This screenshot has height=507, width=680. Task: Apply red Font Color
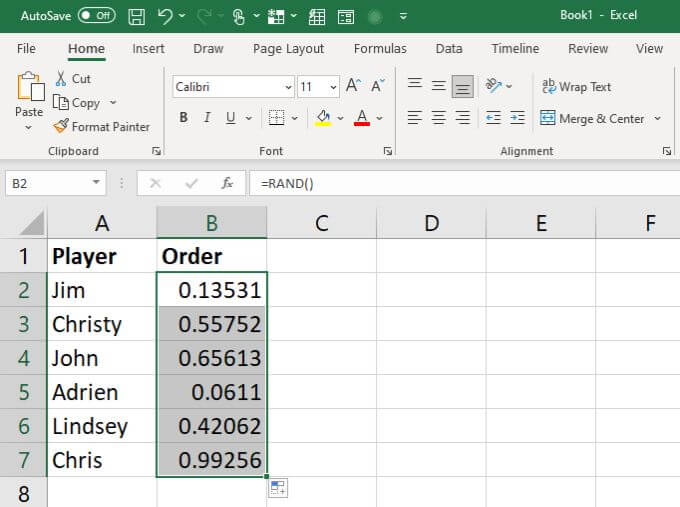point(362,118)
